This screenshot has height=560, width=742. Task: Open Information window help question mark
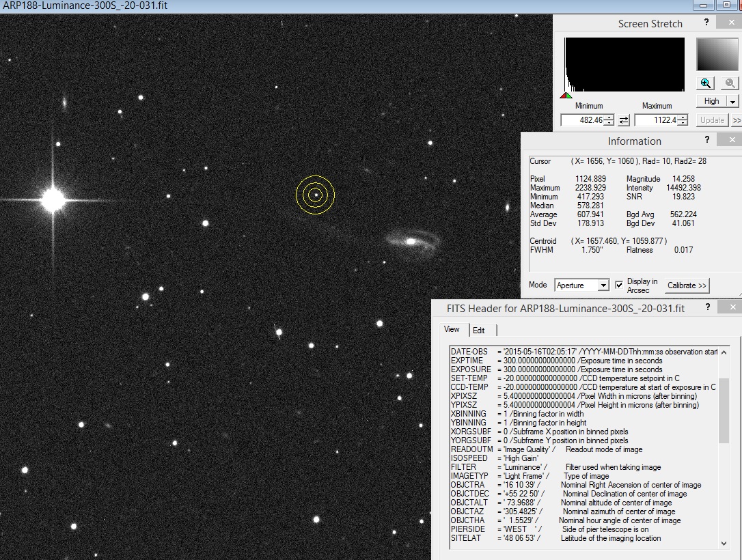point(707,139)
